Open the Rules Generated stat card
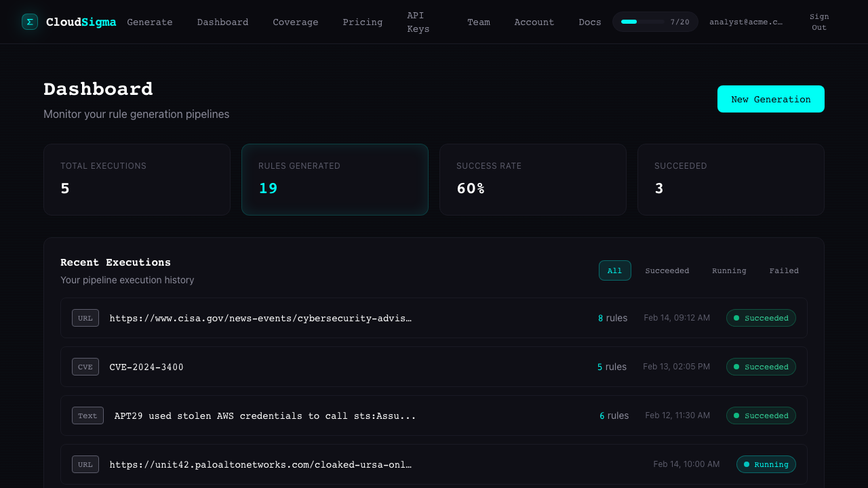Viewport: 868px width, 488px height. point(334,179)
